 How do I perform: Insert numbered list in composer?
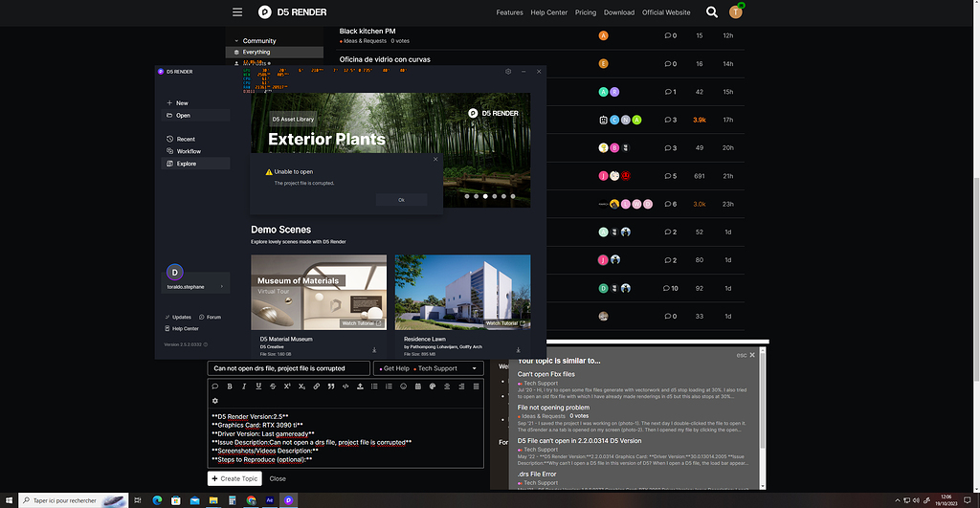pos(389,387)
